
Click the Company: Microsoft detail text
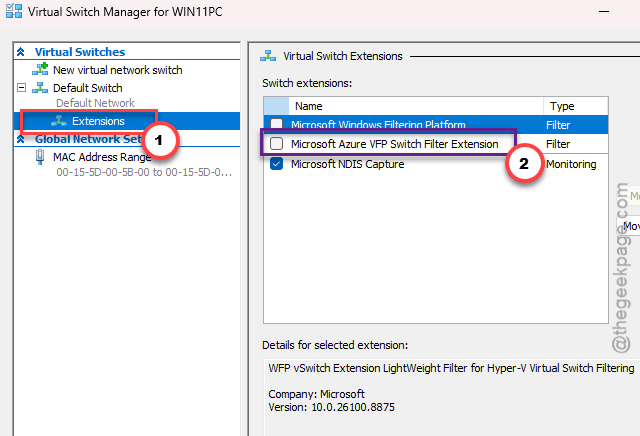click(x=316, y=394)
